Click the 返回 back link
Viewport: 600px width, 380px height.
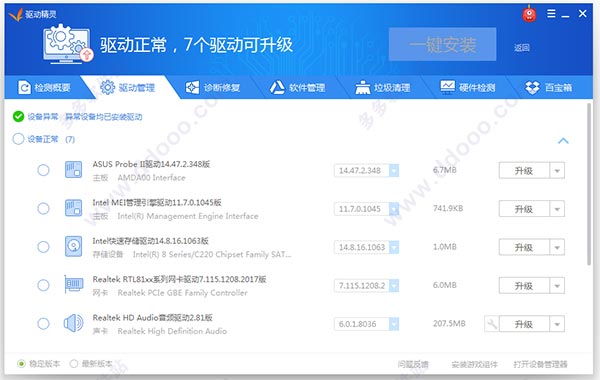pyautogui.click(x=522, y=47)
